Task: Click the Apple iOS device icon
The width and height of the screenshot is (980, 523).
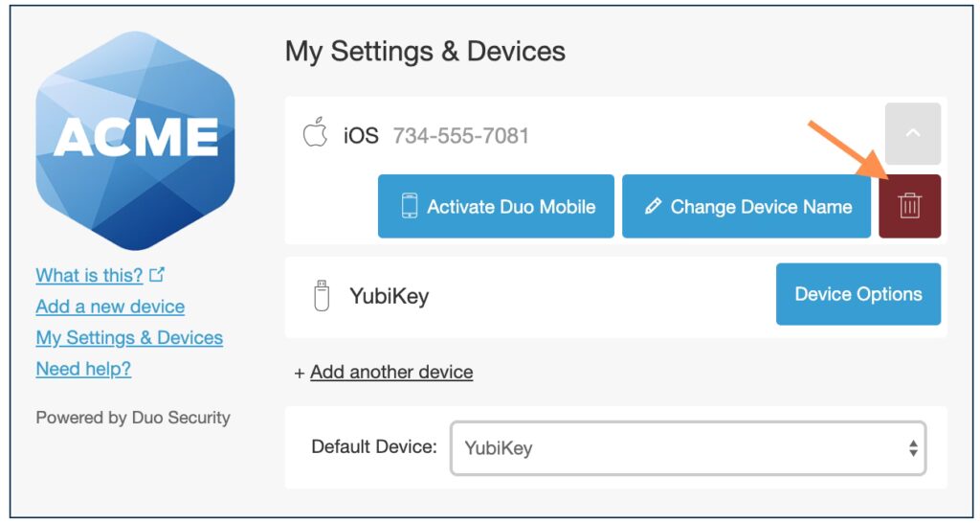Action: pyautogui.click(x=315, y=134)
